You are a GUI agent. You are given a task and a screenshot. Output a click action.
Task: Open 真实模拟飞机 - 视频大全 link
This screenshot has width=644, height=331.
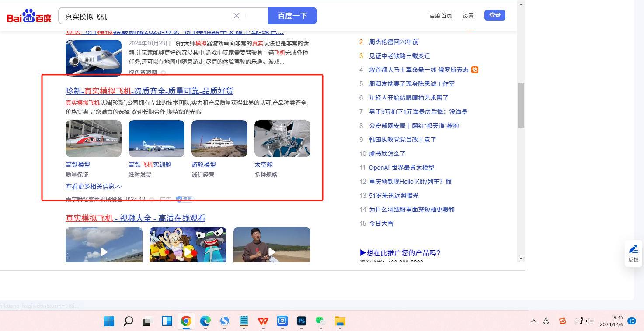pyautogui.click(x=136, y=218)
